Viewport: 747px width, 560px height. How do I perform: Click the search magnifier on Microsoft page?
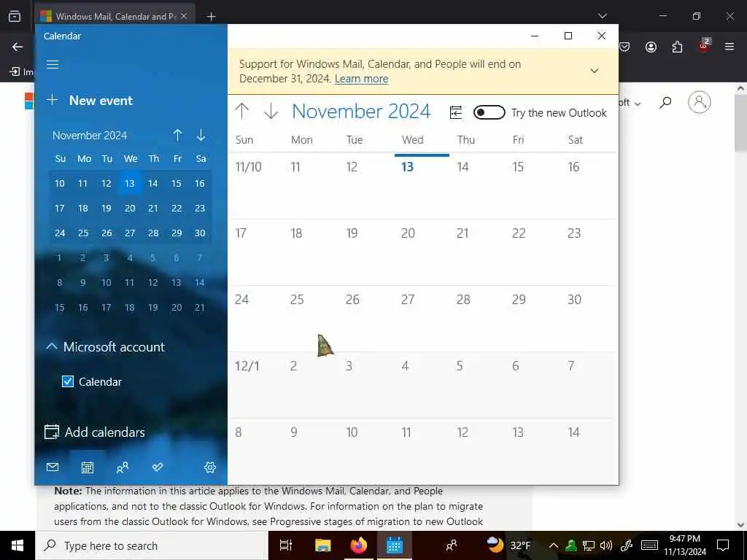click(665, 102)
